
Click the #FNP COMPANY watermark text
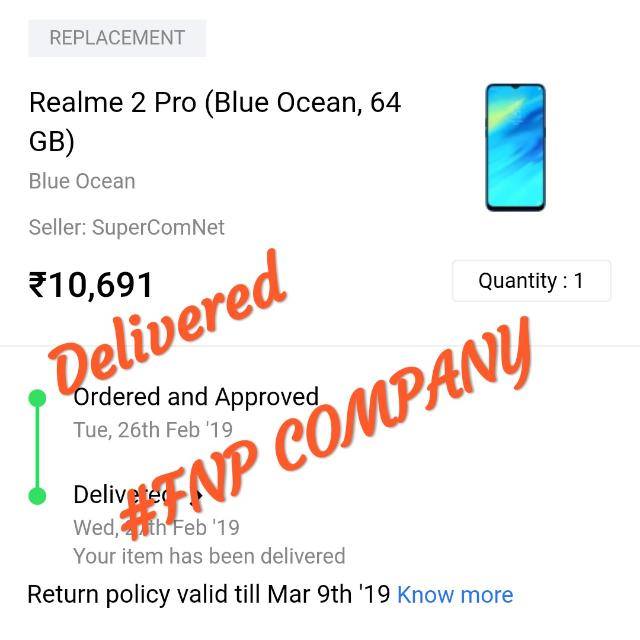coord(324,429)
